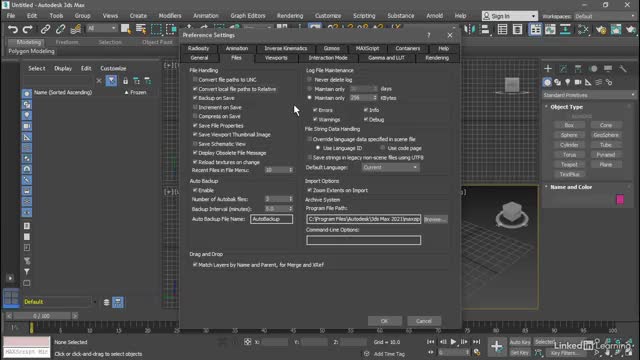Toggle Backup on Save checkbox
Image resolution: width=640 pixels, height=360 pixels.
pyautogui.click(x=195, y=98)
